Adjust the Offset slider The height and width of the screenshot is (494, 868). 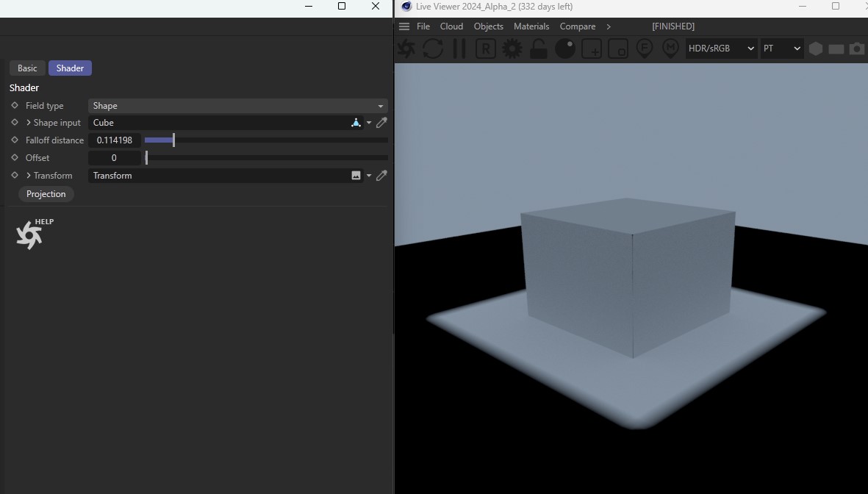(x=266, y=158)
